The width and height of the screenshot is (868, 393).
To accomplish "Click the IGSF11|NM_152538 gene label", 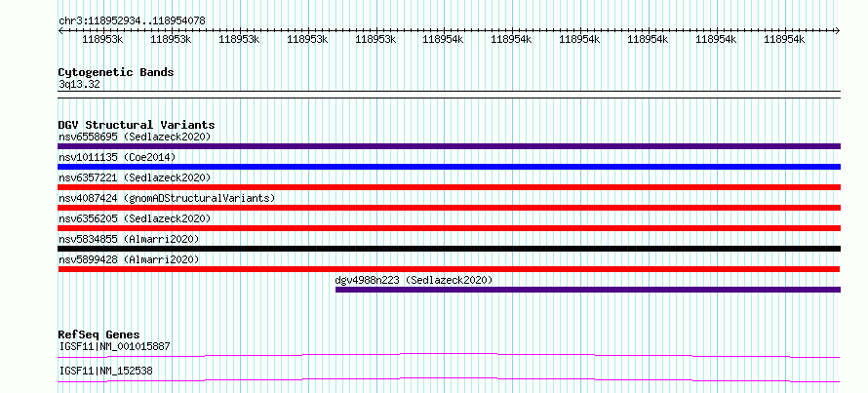I will tap(105, 371).
